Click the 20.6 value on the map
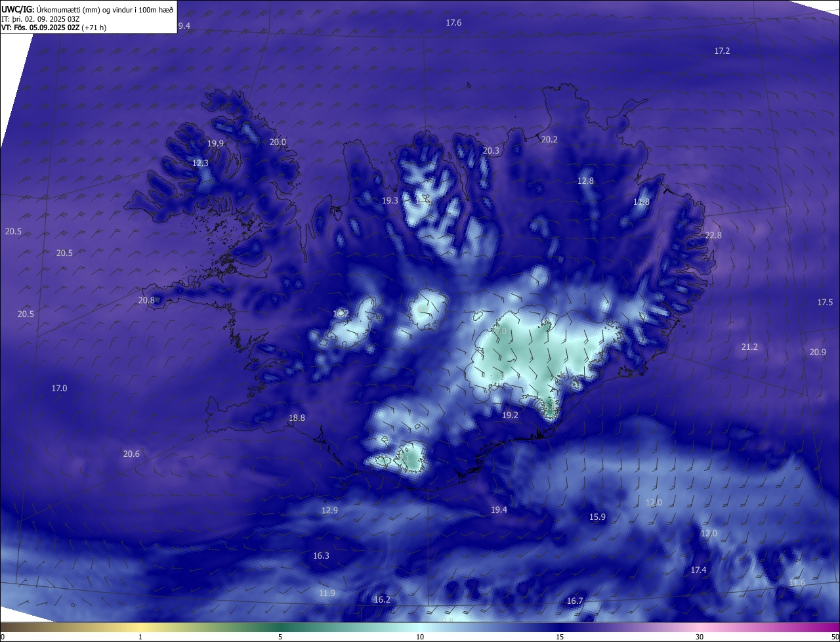The width and height of the screenshot is (840, 642). point(131,454)
